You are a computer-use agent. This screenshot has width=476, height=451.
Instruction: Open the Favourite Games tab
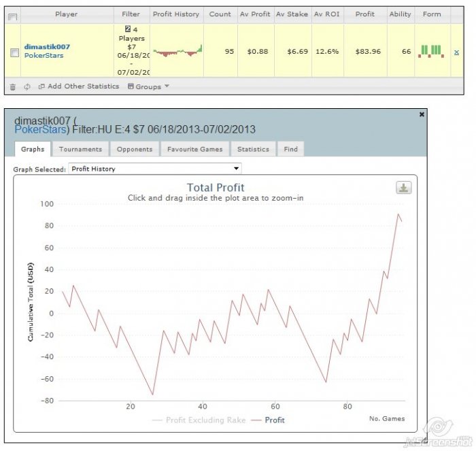tap(194, 149)
